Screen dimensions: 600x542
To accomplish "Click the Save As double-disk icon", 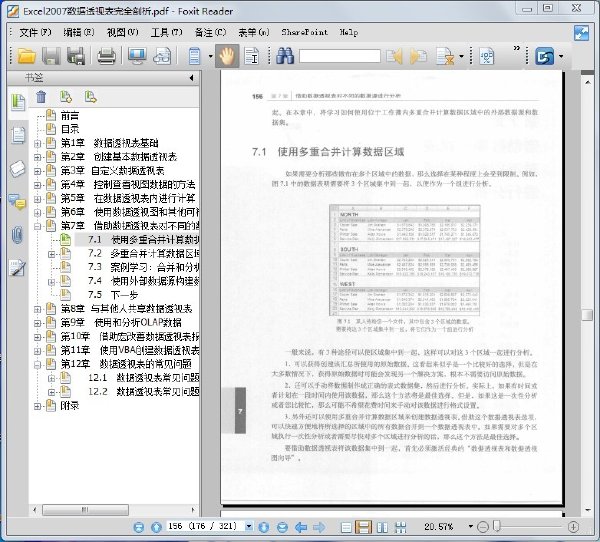I will pyautogui.click(x=76, y=56).
